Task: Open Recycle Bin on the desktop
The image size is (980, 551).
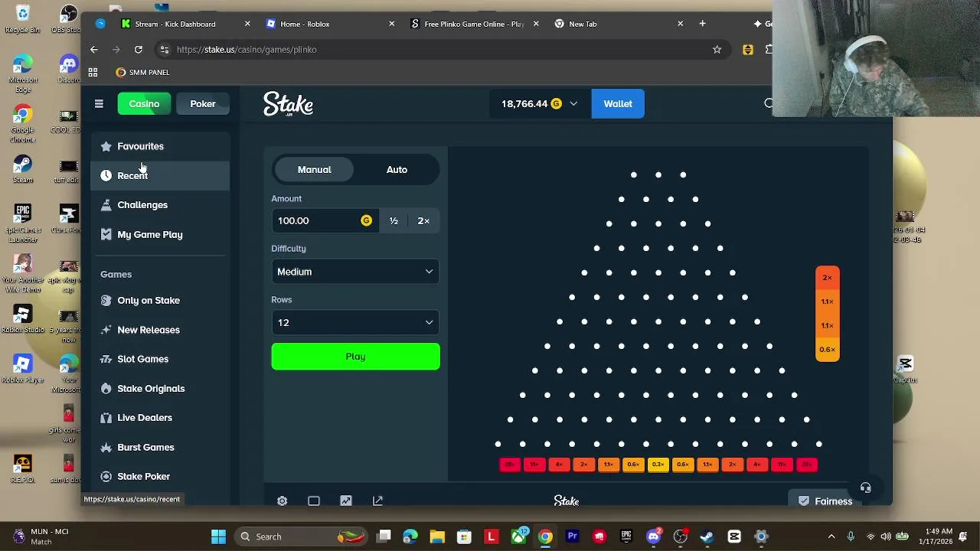Action: (x=22, y=19)
